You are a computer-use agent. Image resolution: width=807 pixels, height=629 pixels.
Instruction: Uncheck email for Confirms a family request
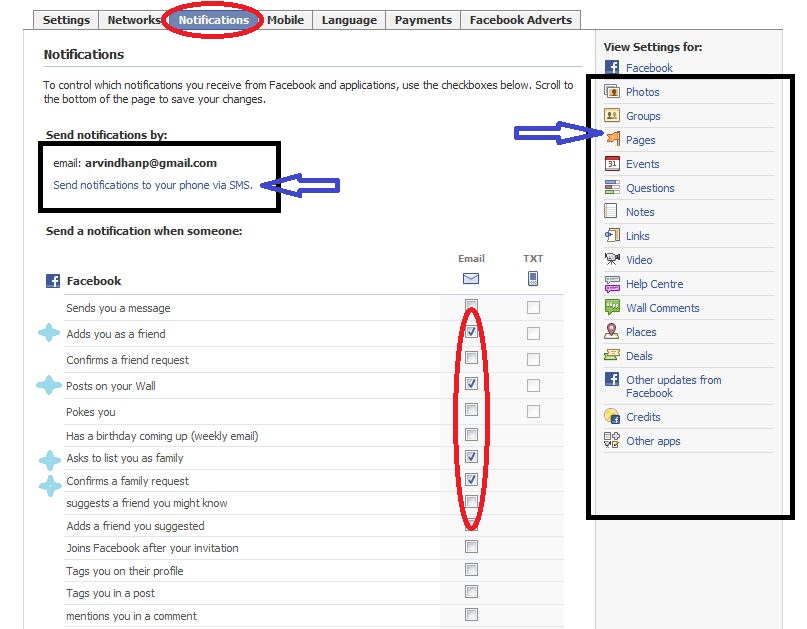tap(471, 480)
